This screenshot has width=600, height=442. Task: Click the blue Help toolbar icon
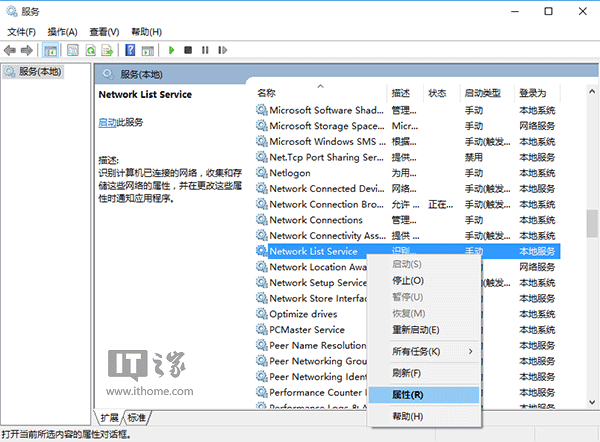(x=130, y=49)
